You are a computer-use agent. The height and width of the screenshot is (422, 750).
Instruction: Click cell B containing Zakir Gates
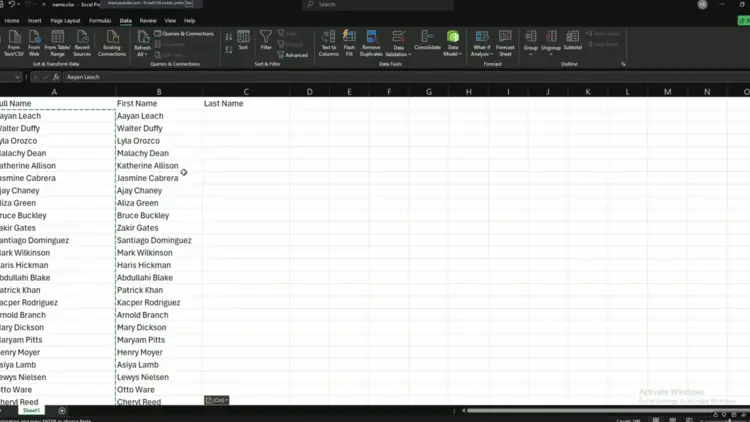[159, 228]
